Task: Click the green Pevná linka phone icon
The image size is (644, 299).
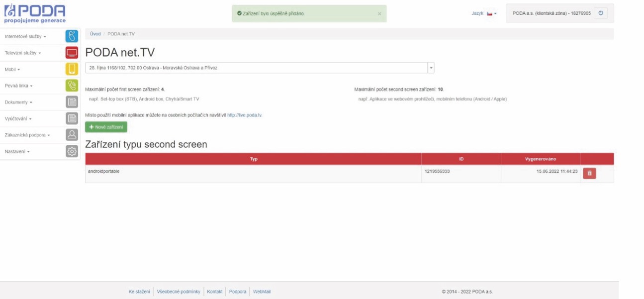Action: click(x=72, y=86)
